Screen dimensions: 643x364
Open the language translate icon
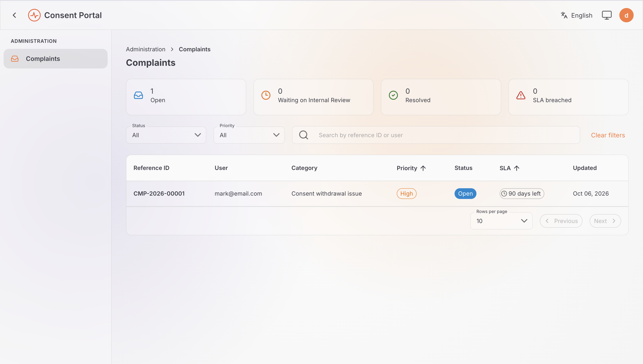pos(564,15)
